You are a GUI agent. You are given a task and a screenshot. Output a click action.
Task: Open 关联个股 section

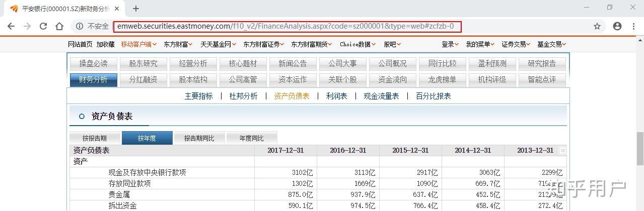pos(342,80)
